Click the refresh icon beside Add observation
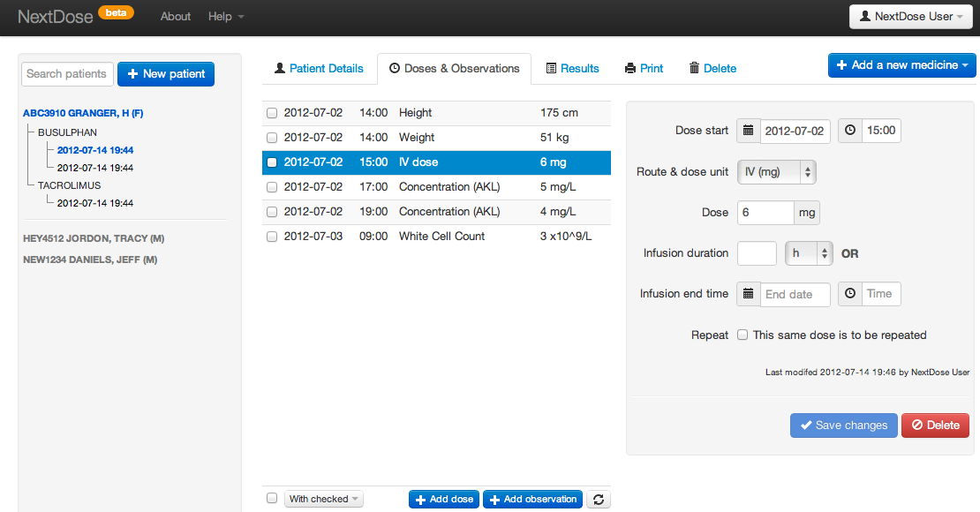This screenshot has width=980, height=512. [x=599, y=500]
